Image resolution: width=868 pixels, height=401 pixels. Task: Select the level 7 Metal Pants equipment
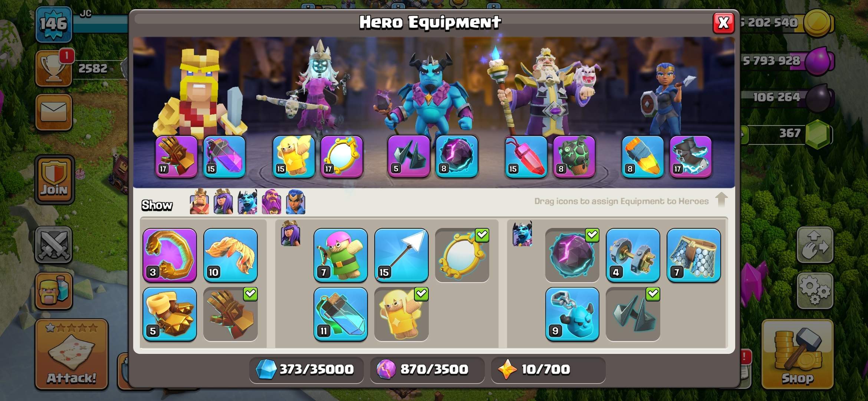(x=694, y=255)
